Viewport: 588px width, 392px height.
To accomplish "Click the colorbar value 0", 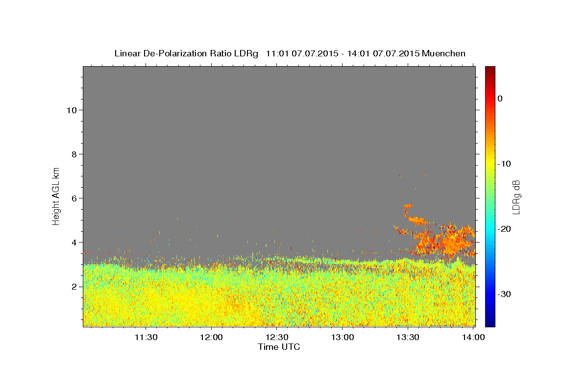I will click(500, 98).
